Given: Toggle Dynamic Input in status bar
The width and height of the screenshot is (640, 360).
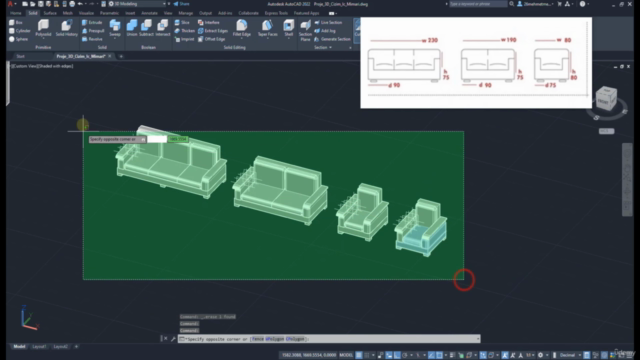Looking at the screenshot, I should pyautogui.click(x=389, y=355).
